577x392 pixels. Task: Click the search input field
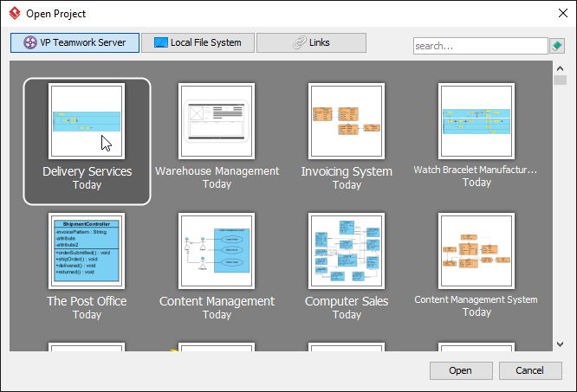pyautogui.click(x=480, y=46)
